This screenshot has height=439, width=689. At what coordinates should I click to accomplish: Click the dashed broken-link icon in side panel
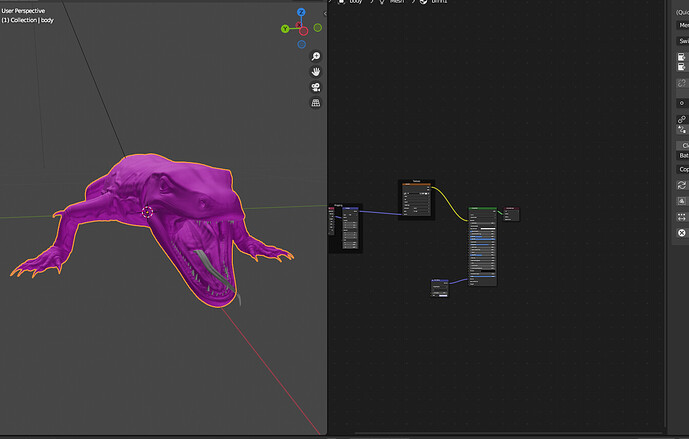(x=682, y=83)
